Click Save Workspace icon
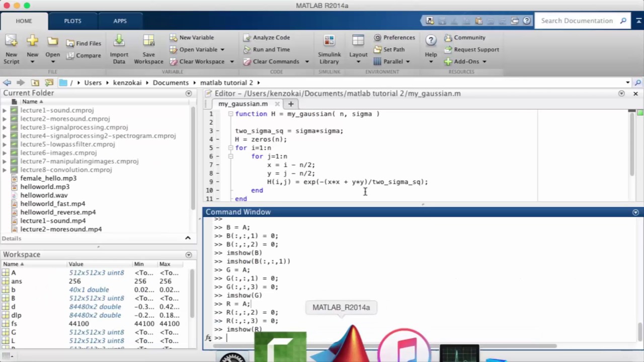This screenshot has width=644, height=362. click(148, 41)
